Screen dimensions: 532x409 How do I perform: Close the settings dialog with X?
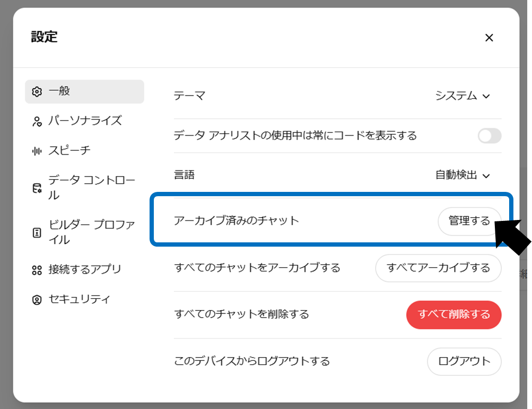[489, 38]
